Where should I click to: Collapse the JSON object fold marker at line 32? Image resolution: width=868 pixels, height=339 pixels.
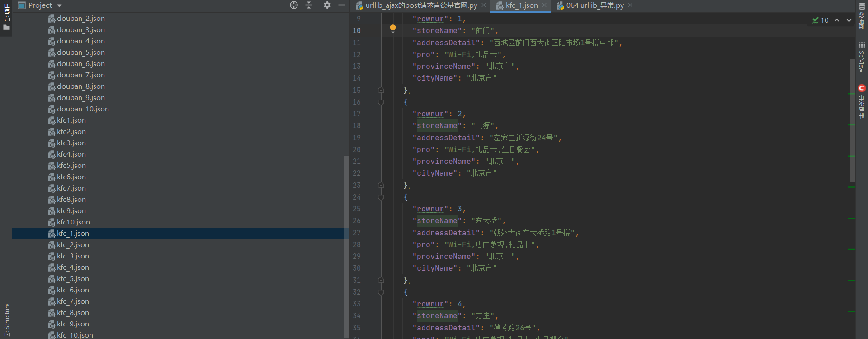pos(381,292)
